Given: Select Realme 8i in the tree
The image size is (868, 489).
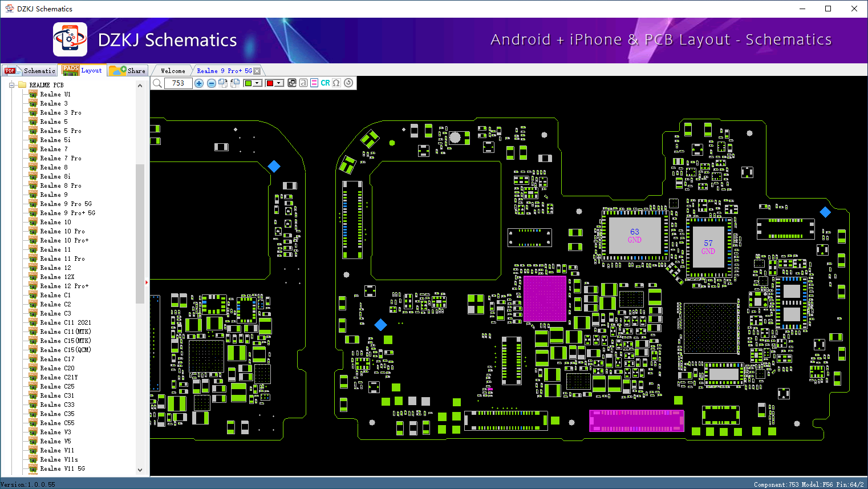Looking at the screenshot, I should (55, 176).
